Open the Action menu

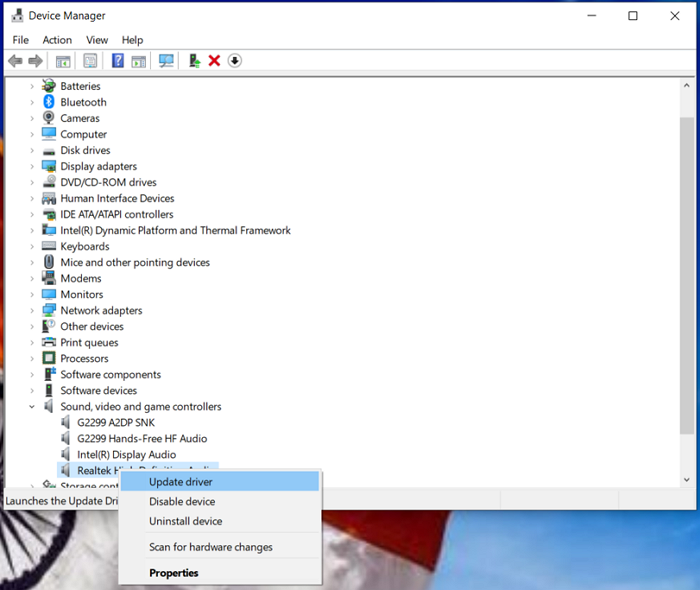click(57, 40)
